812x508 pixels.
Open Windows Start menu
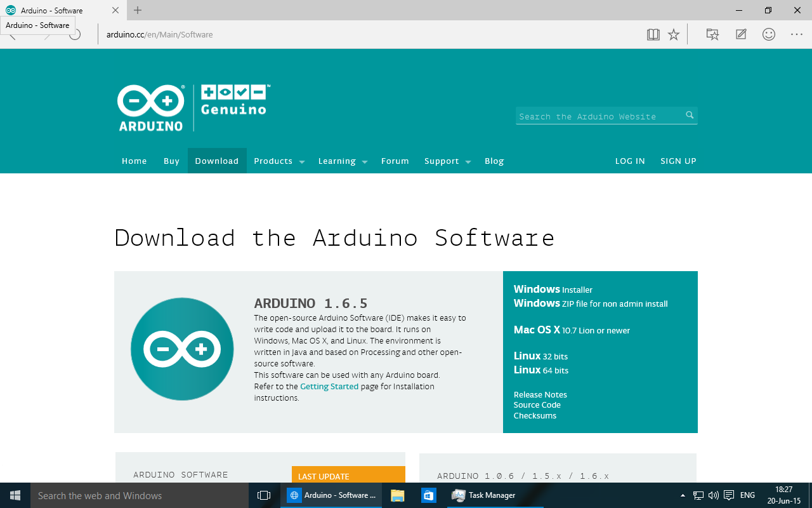(x=15, y=495)
